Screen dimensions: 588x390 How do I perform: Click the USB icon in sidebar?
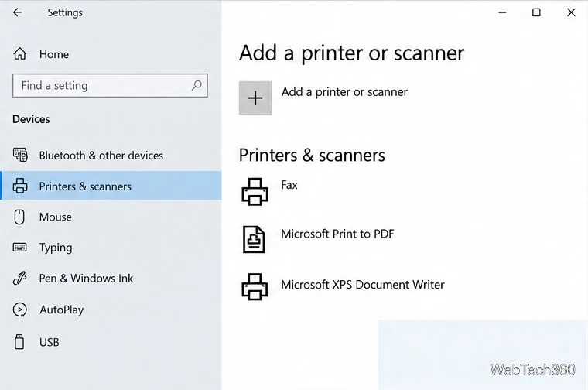click(19, 341)
